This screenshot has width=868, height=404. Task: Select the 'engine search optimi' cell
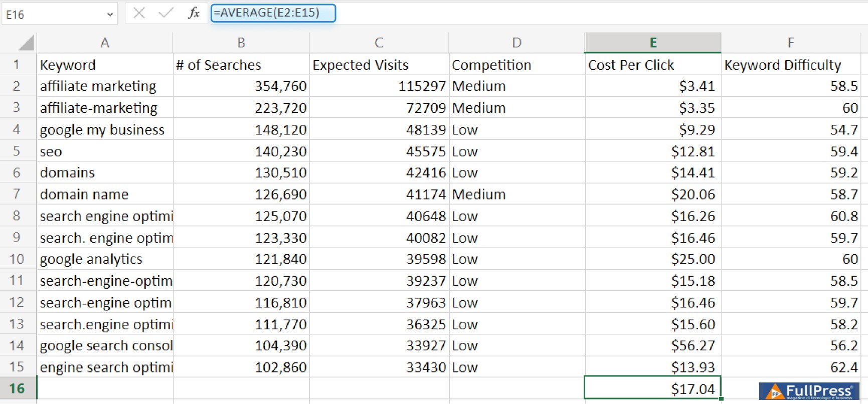pos(105,367)
